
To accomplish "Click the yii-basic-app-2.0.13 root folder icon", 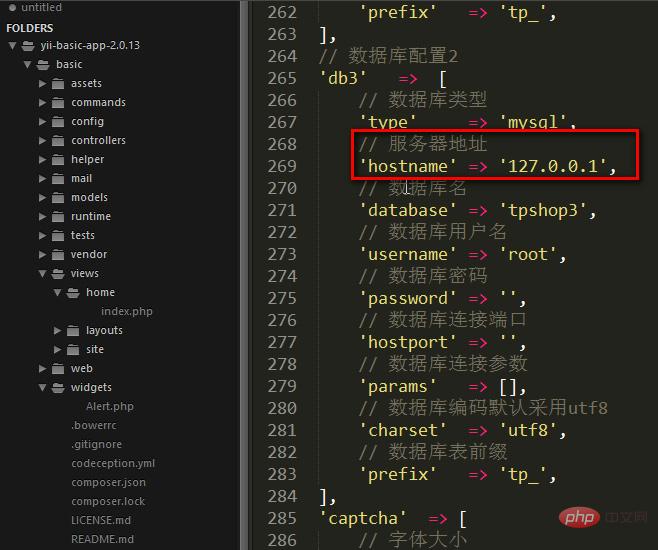I will [27, 46].
